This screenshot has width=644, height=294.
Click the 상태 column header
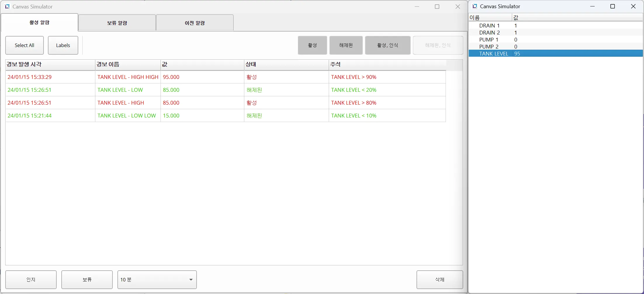point(286,65)
